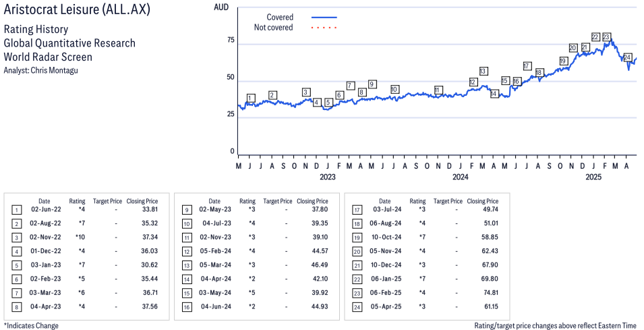644x330 pixels.
Task: Click the 2023 year label on x-axis
Action: [x=327, y=177]
